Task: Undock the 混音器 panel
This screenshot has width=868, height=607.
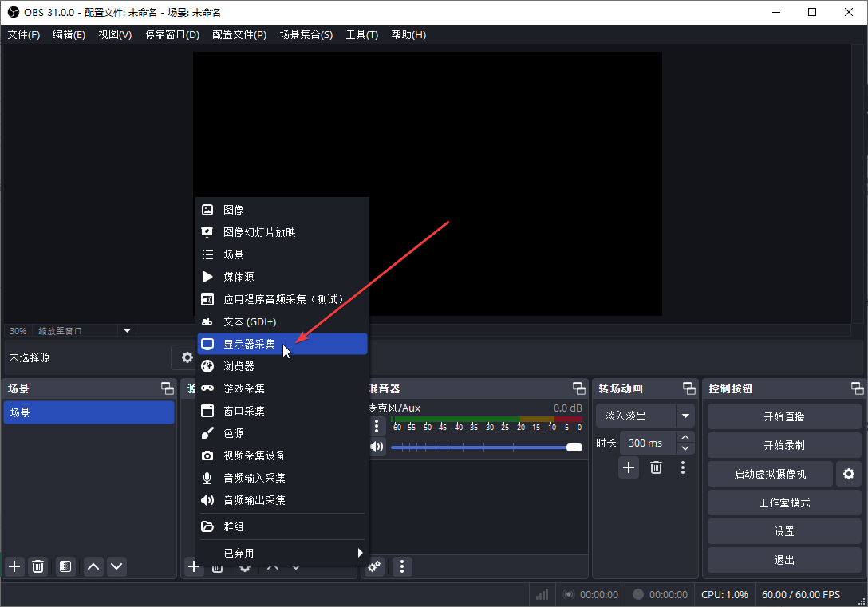Action: [x=579, y=388]
